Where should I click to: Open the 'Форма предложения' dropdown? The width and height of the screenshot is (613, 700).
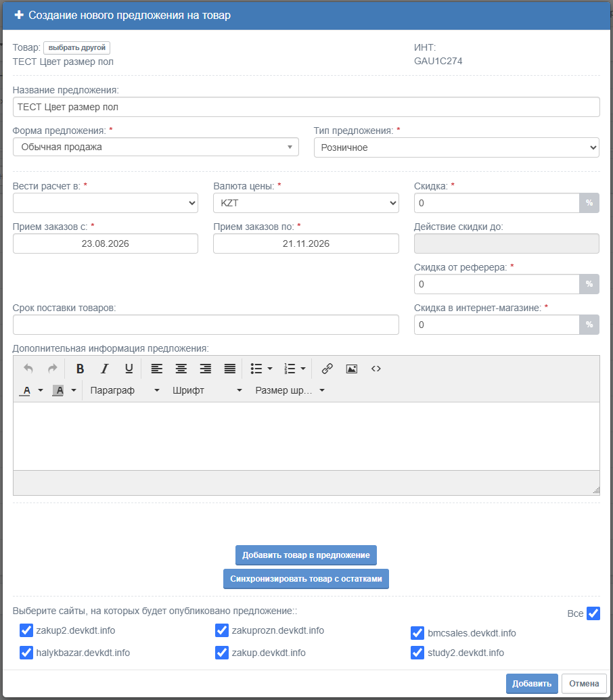pos(156,147)
